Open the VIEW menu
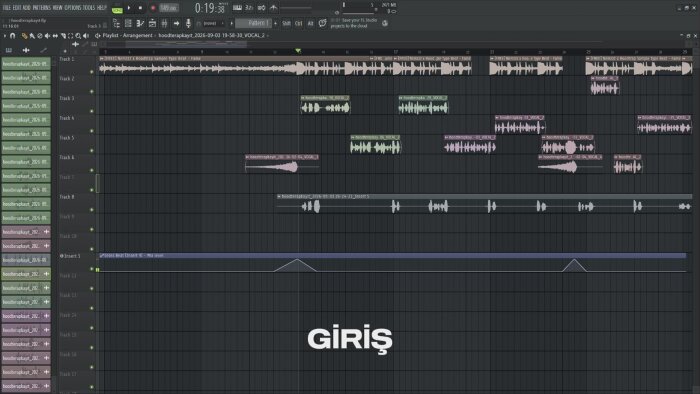The width and height of the screenshot is (700, 394). click(x=58, y=8)
